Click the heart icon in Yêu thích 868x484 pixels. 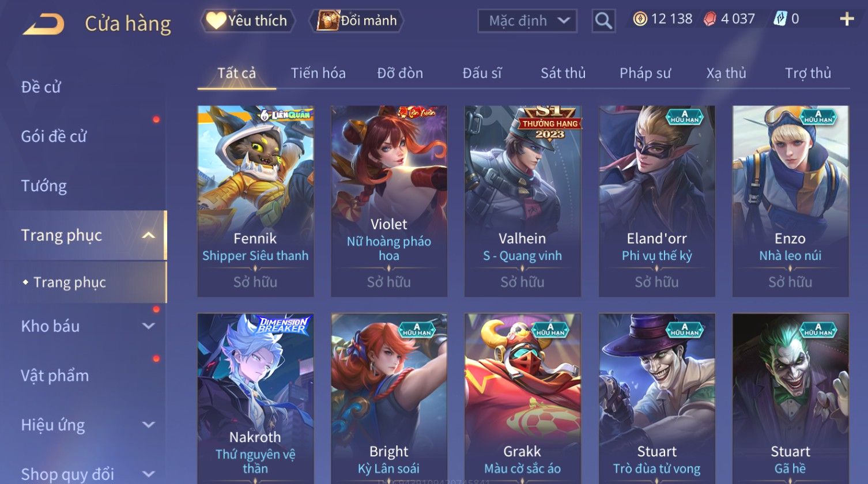coord(216,21)
